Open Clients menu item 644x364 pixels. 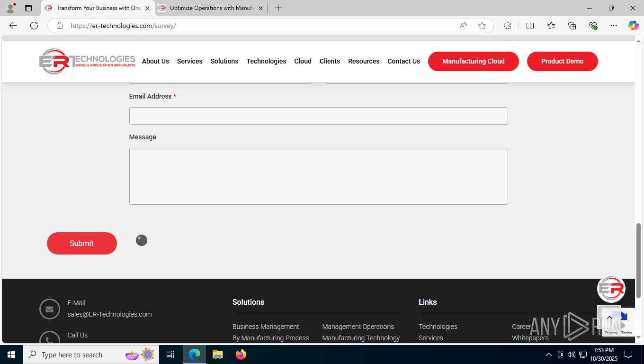point(330,61)
